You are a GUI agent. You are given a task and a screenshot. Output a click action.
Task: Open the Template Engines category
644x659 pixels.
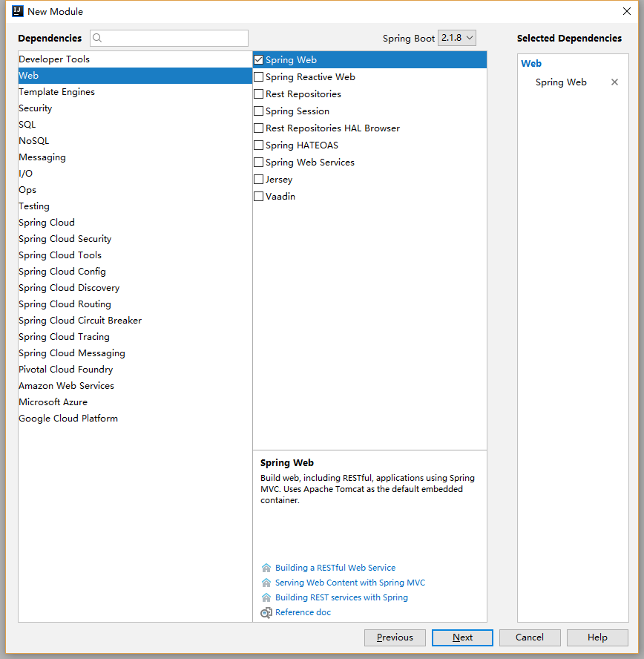[135, 92]
